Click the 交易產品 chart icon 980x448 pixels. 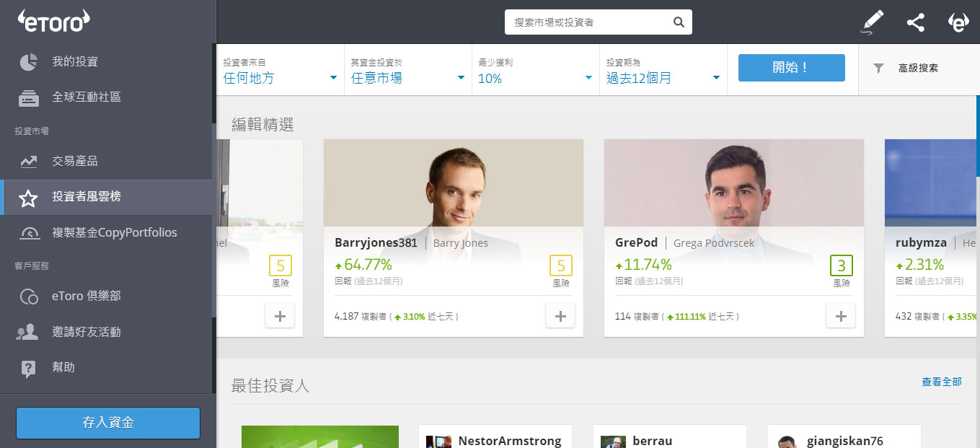tap(28, 162)
